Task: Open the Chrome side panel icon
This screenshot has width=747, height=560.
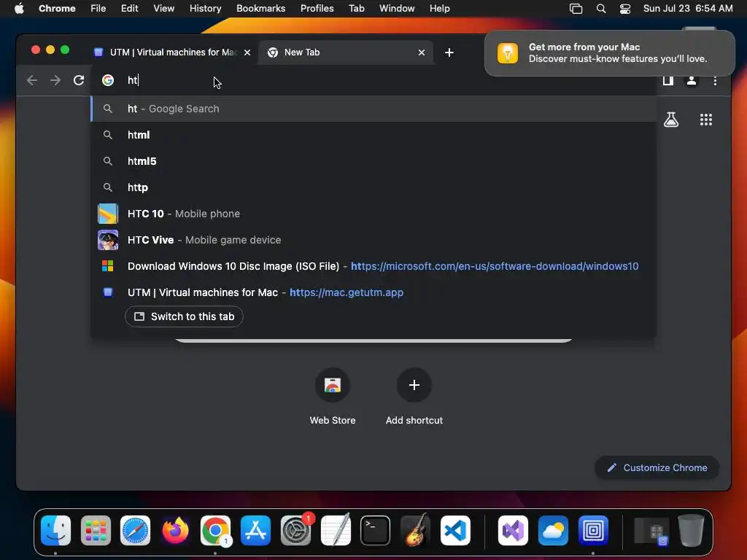Action: pyautogui.click(x=668, y=81)
